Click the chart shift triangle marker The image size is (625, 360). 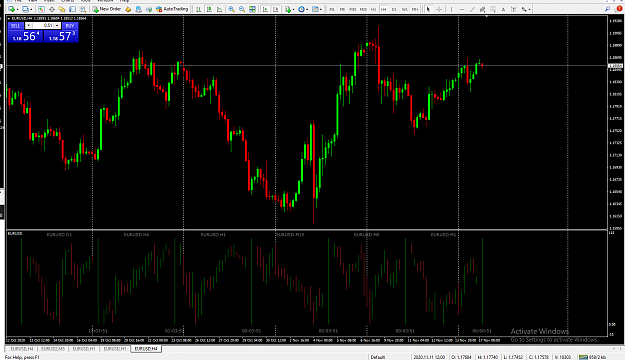click(487, 16)
